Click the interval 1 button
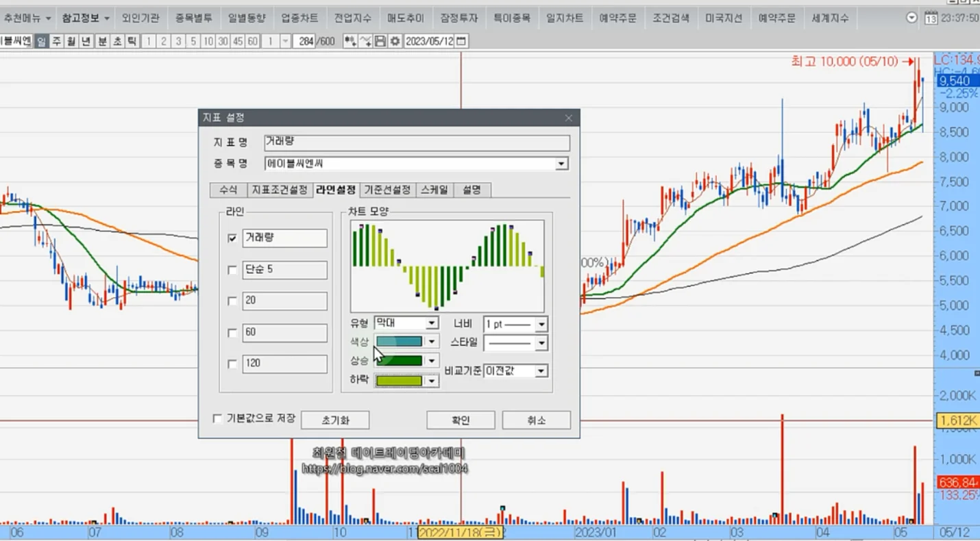Screen dimensions: 980x541 pos(149,41)
